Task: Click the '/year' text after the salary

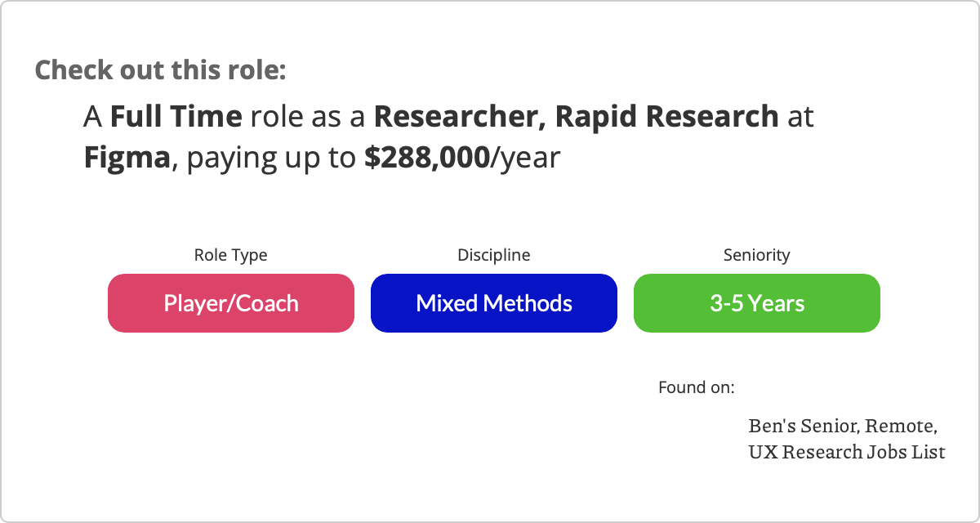Action: pyautogui.click(x=525, y=158)
